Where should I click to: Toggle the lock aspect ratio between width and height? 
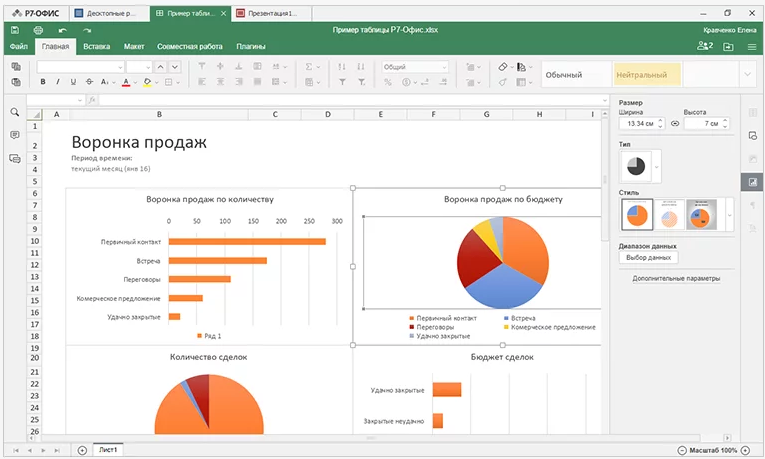pos(674,124)
